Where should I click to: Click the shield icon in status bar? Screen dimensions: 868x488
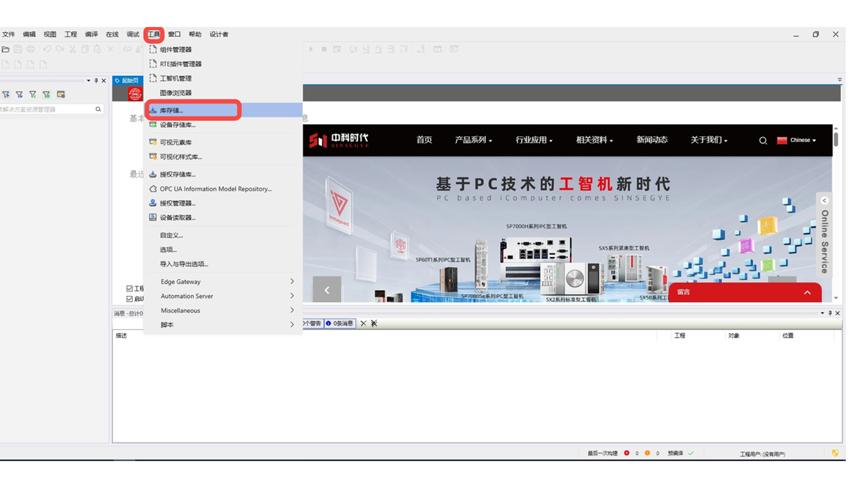coord(835,453)
